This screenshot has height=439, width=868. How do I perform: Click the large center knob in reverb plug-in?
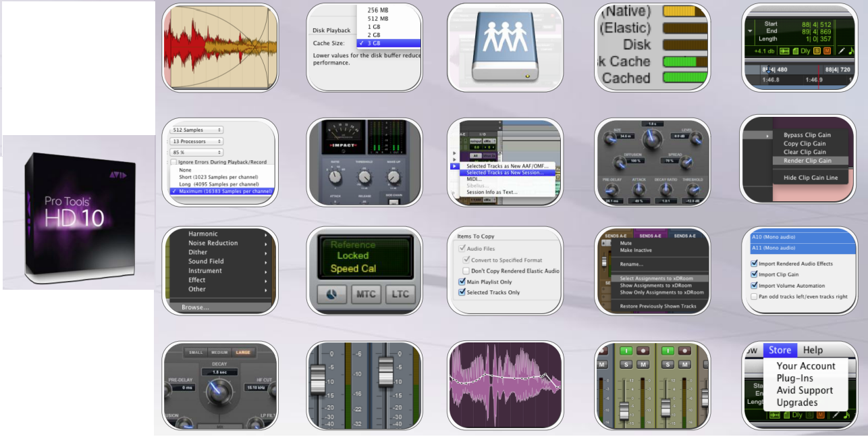[651, 140]
